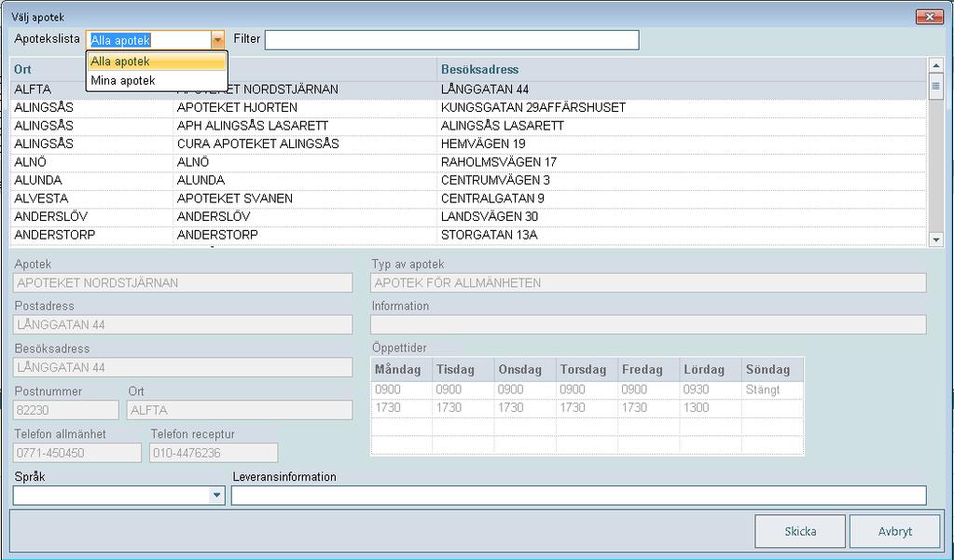Open the Apotekslista dropdown arrow

[x=218, y=40]
